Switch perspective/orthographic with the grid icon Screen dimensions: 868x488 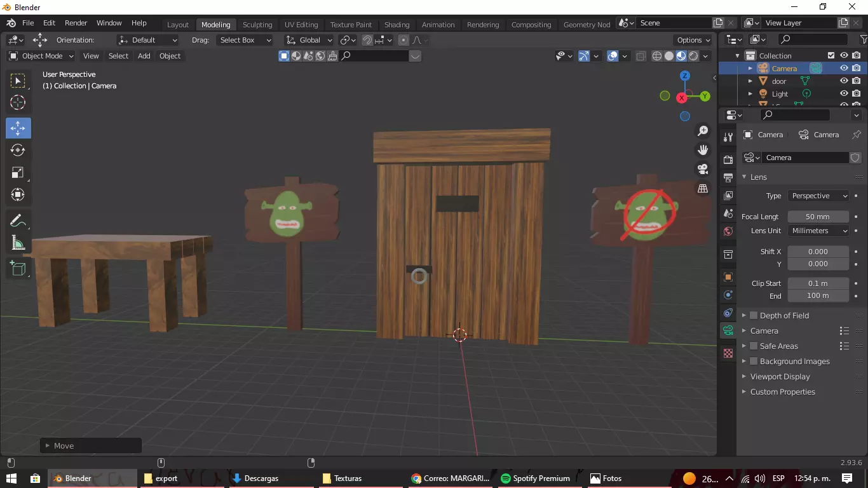(703, 189)
